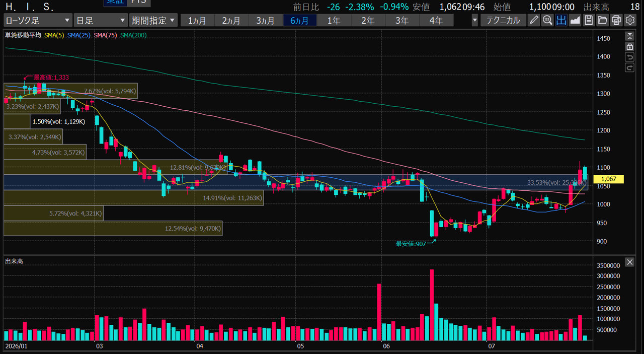Close the 出来高 volume panel
Screen dimensions: 644x354
(x=629, y=262)
